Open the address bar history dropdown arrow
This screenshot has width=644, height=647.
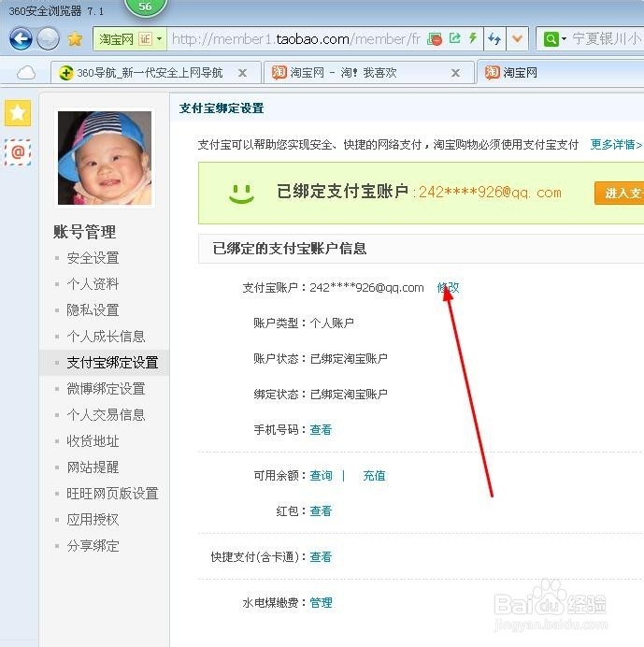[x=517, y=39]
